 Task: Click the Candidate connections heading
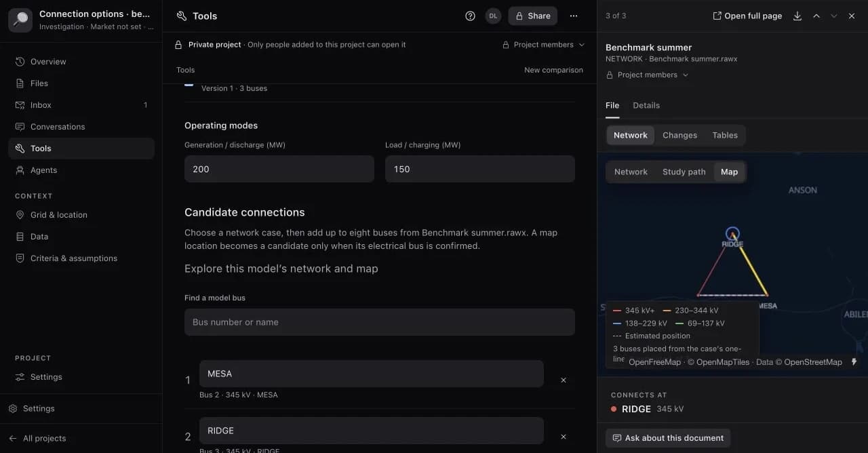tap(245, 212)
